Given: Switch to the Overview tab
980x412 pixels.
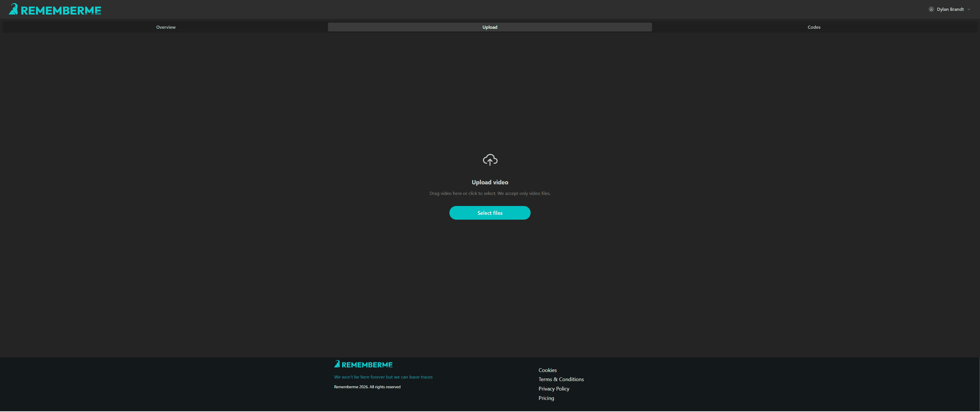Looking at the screenshot, I should (165, 27).
